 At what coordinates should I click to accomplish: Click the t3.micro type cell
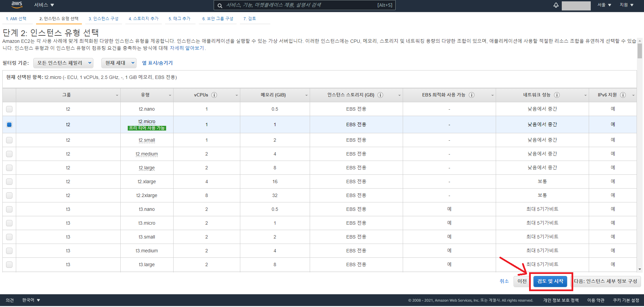[x=147, y=223]
